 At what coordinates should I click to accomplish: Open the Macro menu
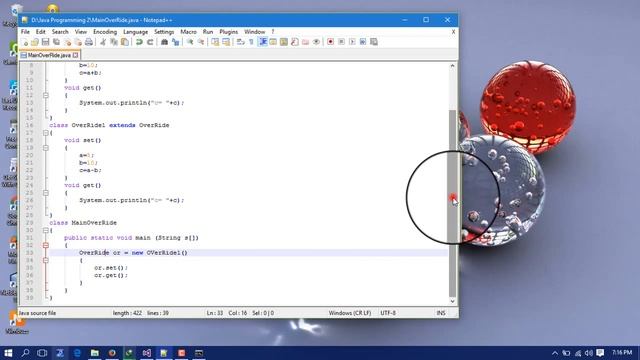(x=188, y=31)
